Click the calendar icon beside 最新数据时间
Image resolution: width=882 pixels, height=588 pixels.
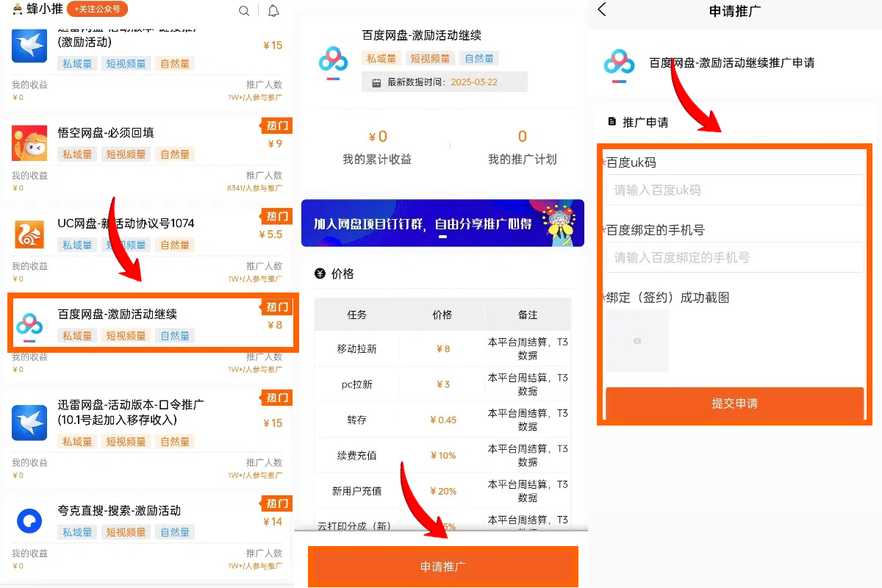376,82
